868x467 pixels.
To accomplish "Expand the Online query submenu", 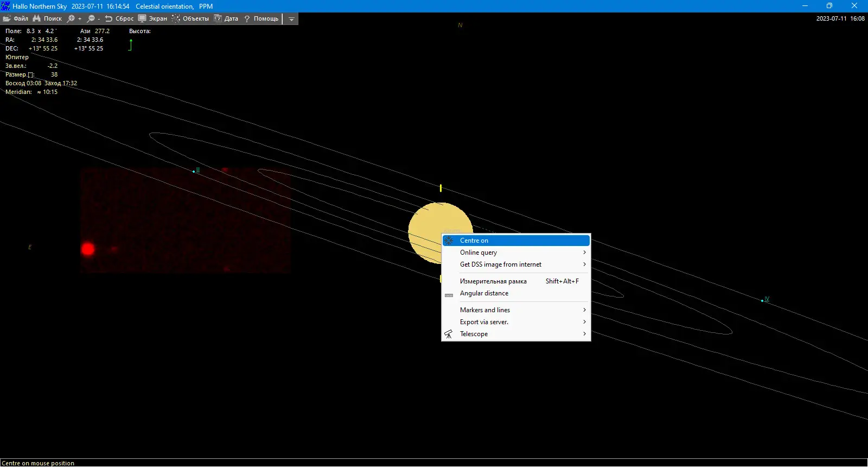I will [x=516, y=253].
